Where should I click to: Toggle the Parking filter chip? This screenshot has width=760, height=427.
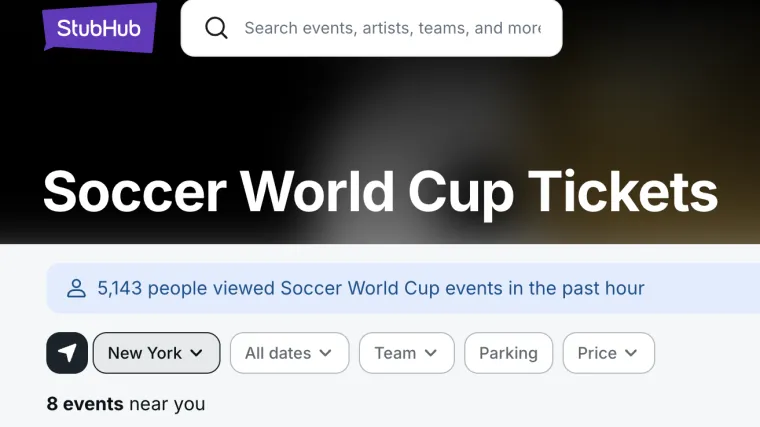point(508,353)
